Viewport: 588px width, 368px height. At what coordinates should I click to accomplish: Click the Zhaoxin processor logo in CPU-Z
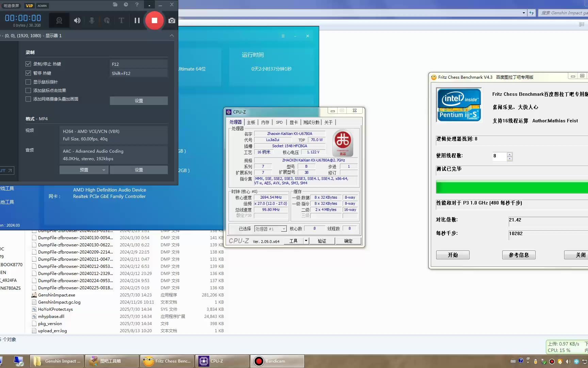pyautogui.click(x=343, y=143)
